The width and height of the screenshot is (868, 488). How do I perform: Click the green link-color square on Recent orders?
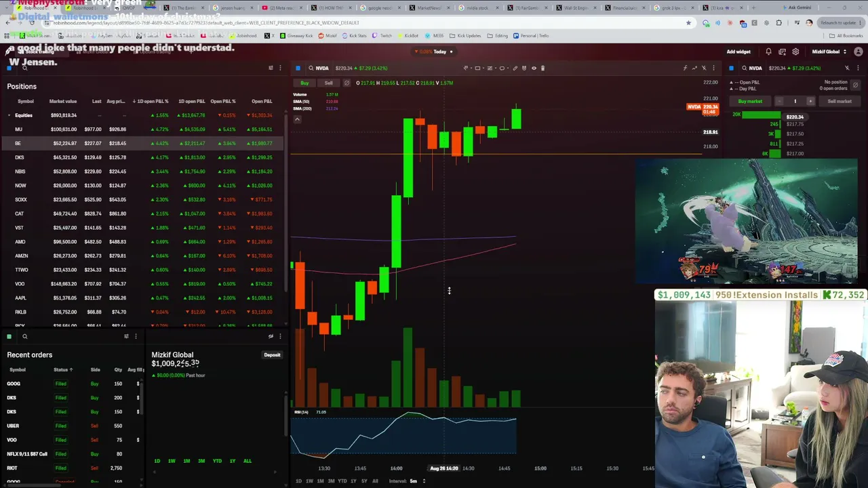(x=9, y=336)
